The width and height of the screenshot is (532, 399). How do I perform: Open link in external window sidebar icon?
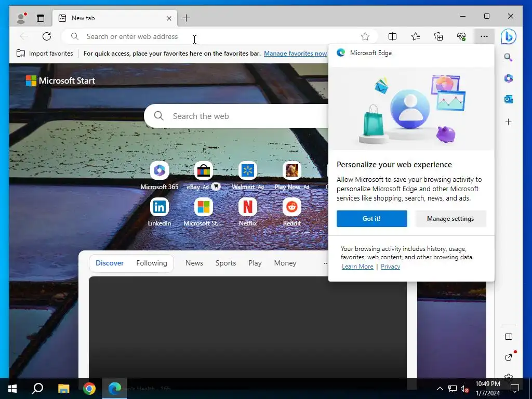coord(508,357)
